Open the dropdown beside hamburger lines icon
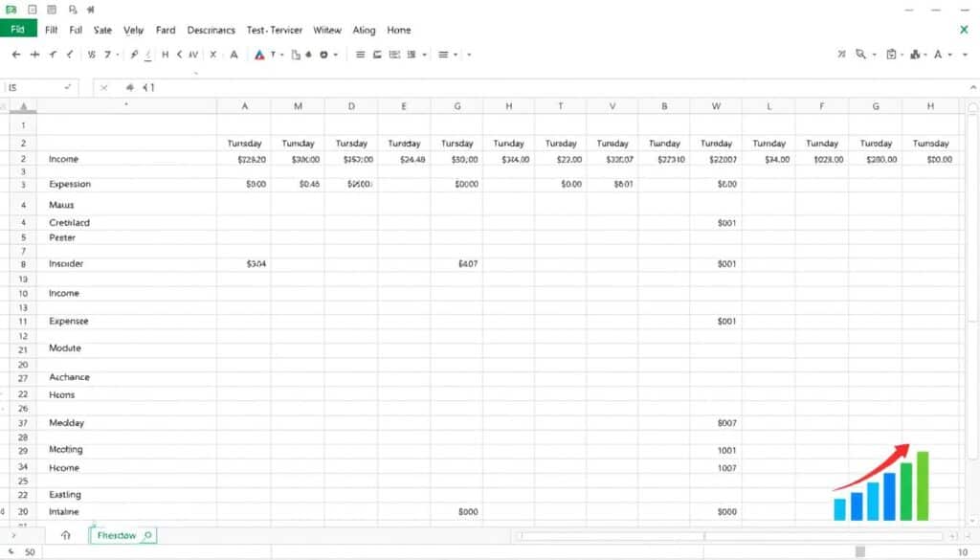 click(456, 55)
